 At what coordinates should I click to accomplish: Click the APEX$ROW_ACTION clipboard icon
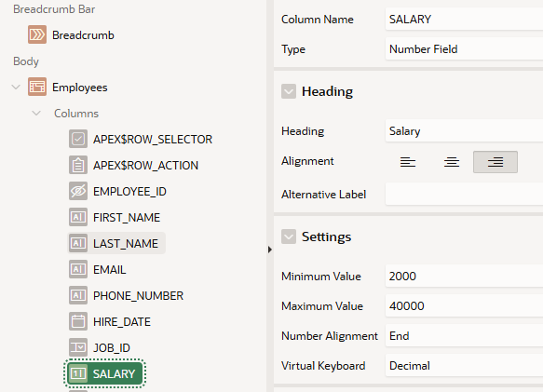(78, 165)
